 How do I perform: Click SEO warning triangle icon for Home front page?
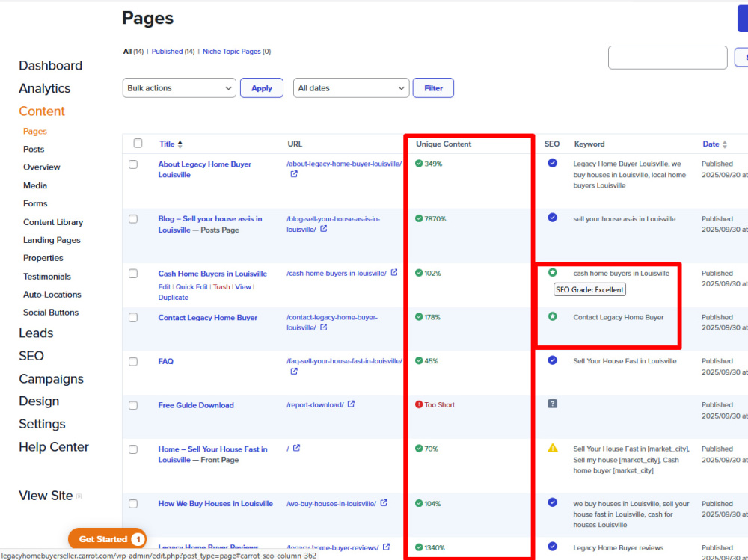[553, 448]
